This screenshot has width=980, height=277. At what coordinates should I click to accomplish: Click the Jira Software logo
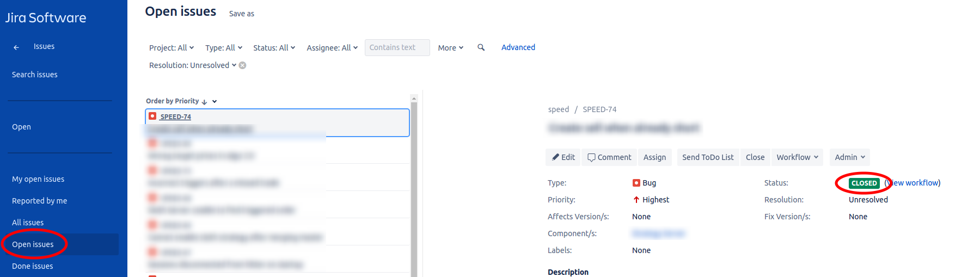click(46, 18)
